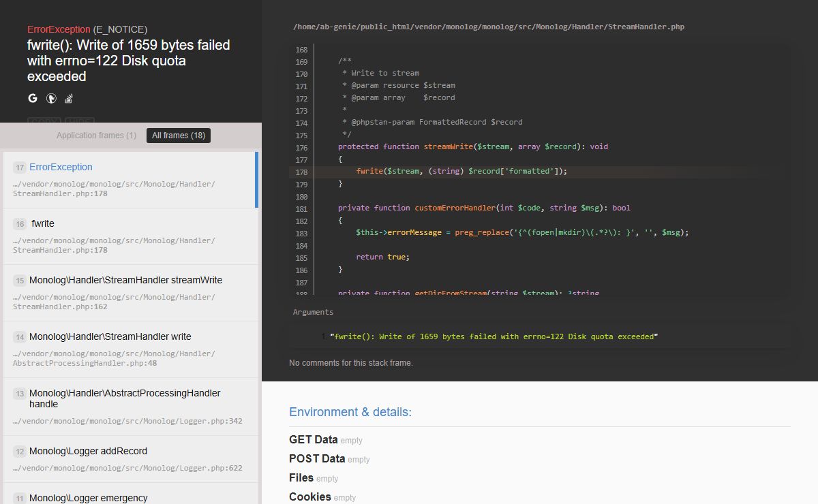This screenshot has height=504, width=818.
Task: Click the '@param resource $stream' comment line
Action: click(x=399, y=86)
